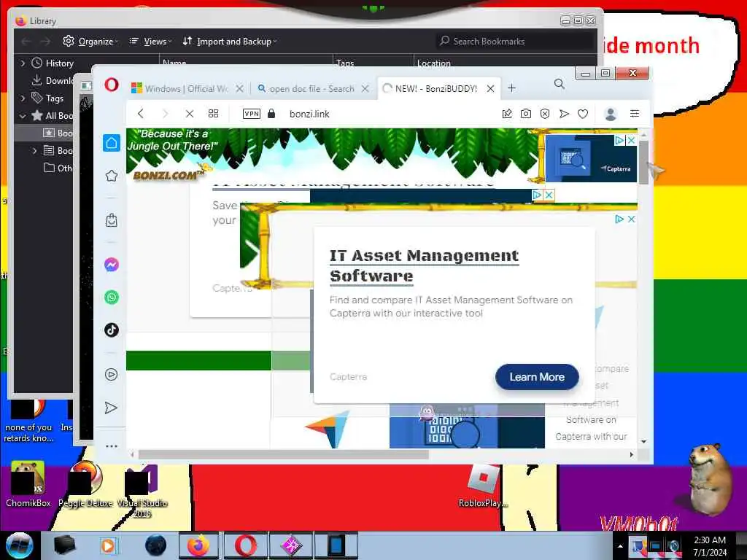The height and width of the screenshot is (560, 747).
Task: Close the open doc file Search tab
Action: pos(365,88)
